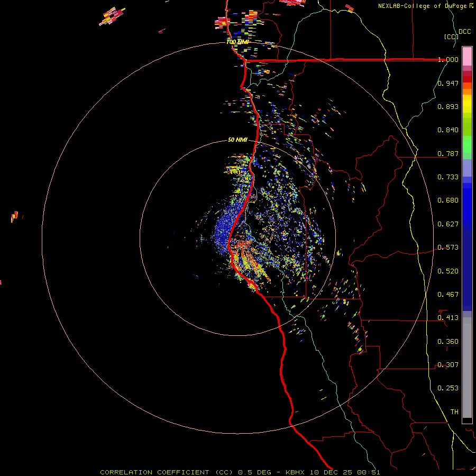Select the DCC label above the color scale
The height and width of the screenshot is (476, 476).
464,32
